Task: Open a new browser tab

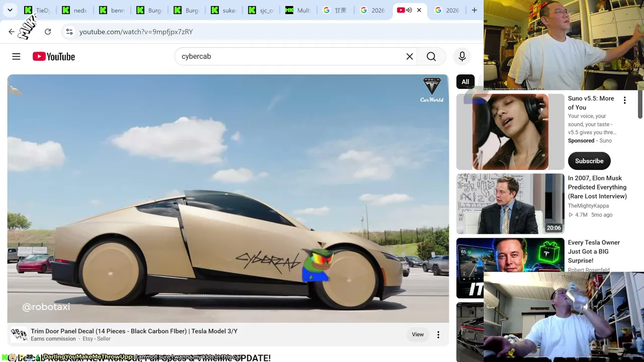Action: point(474,10)
